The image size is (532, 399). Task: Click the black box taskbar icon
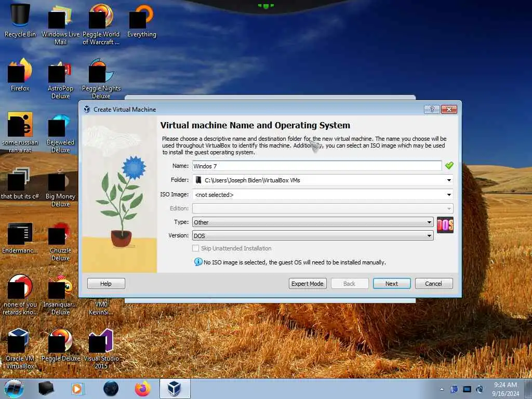click(x=46, y=389)
